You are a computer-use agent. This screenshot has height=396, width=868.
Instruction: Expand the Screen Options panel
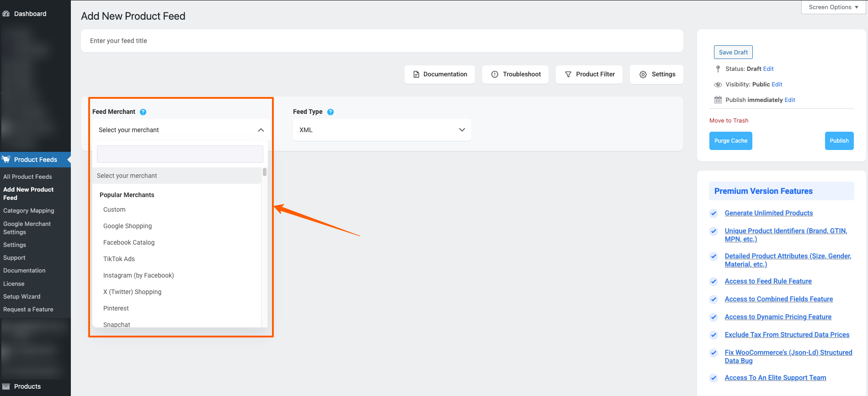[833, 7]
